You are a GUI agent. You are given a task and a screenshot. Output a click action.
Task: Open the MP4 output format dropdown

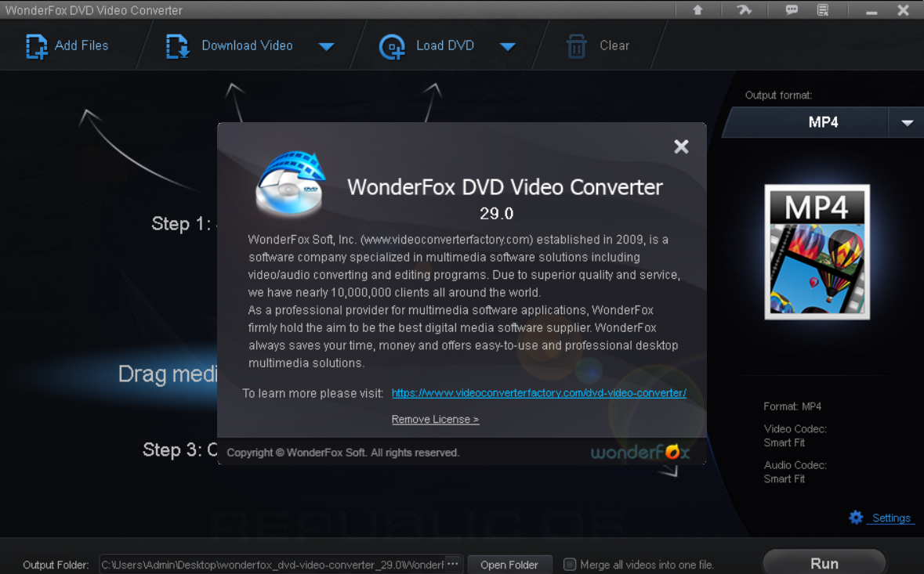(x=907, y=122)
